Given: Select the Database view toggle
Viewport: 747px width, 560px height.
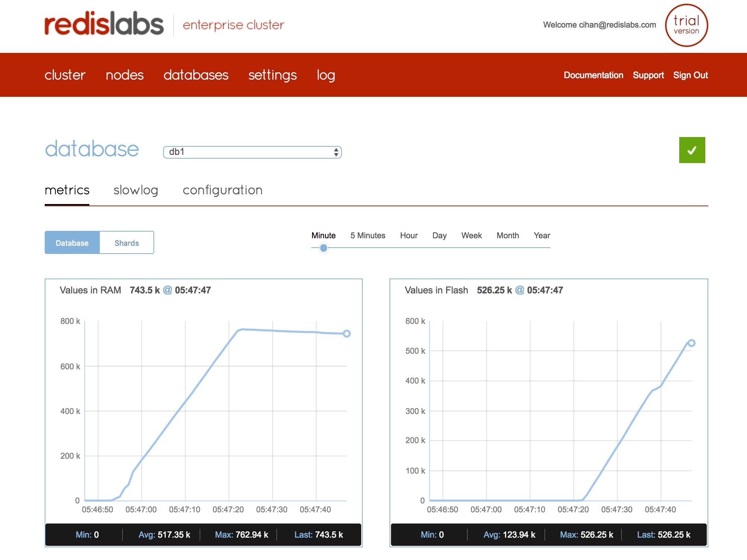Looking at the screenshot, I should coord(72,243).
